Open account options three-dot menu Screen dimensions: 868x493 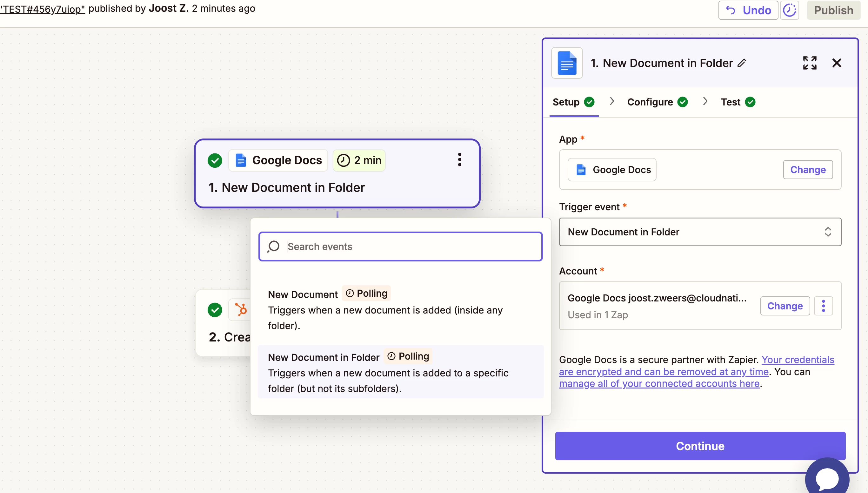823,306
